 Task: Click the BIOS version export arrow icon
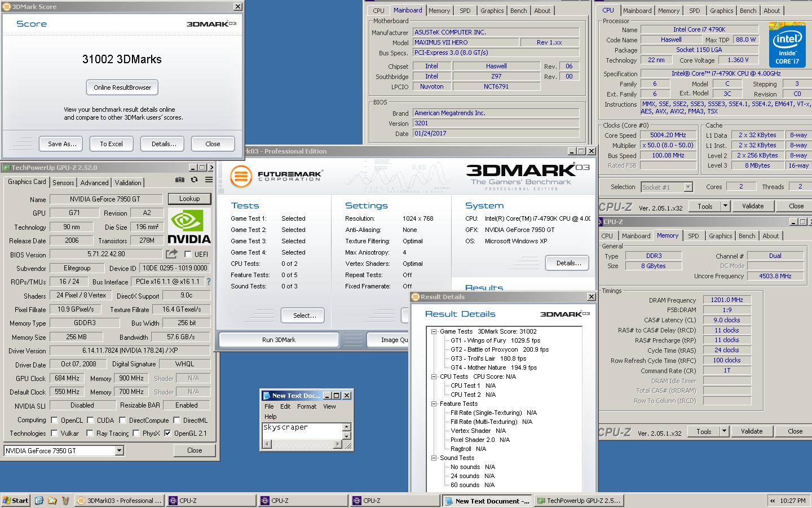tap(171, 254)
